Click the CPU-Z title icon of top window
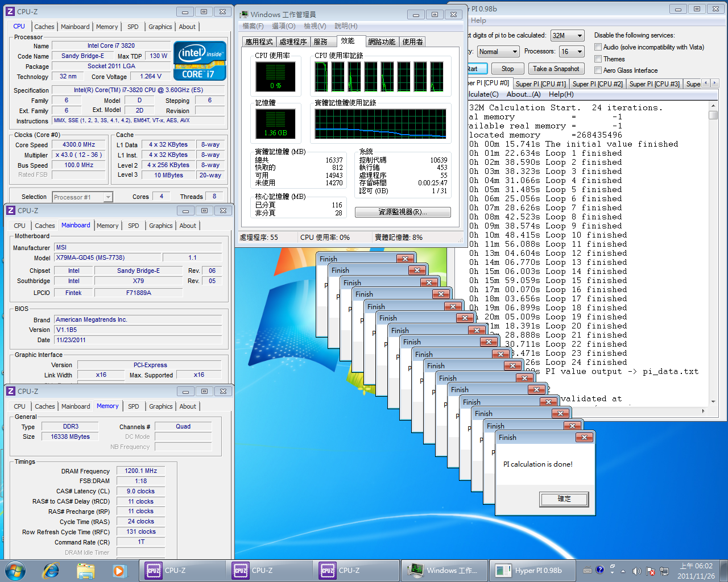 [10, 11]
